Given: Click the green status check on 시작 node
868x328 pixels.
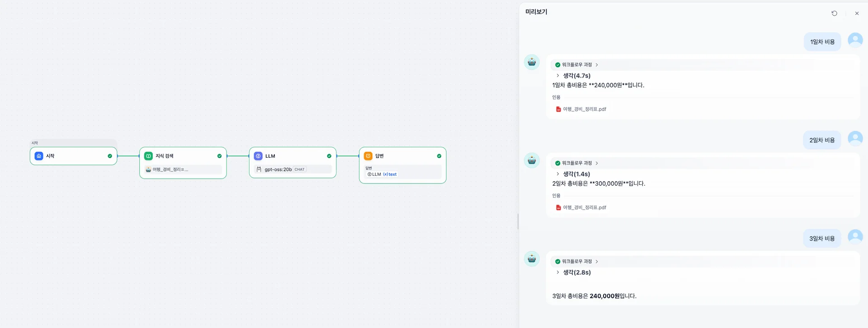Looking at the screenshot, I should pos(110,156).
